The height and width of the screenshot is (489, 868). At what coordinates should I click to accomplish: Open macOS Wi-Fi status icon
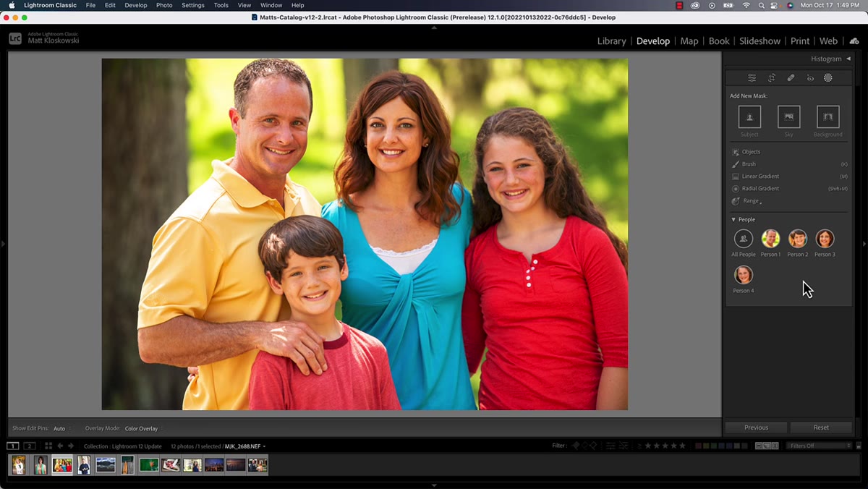tap(746, 5)
